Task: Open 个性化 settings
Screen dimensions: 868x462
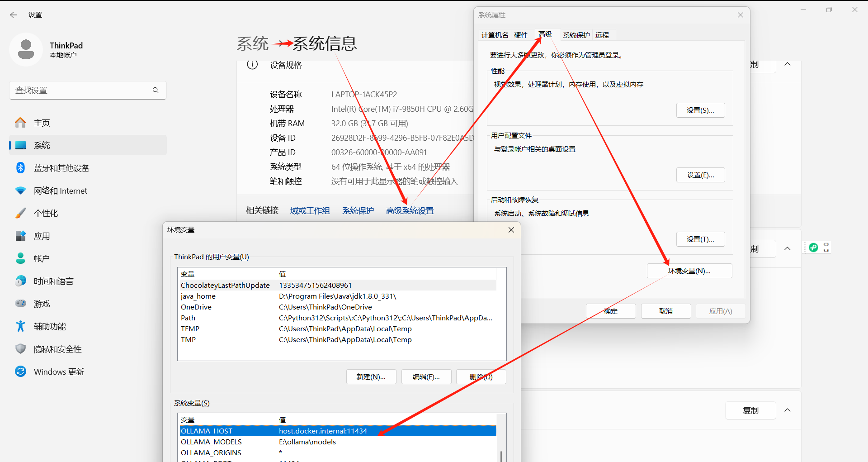Action: pyautogui.click(x=88, y=213)
